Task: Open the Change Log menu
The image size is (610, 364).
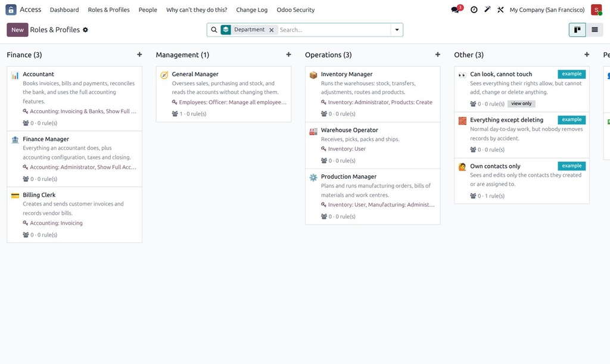Action: (252, 10)
